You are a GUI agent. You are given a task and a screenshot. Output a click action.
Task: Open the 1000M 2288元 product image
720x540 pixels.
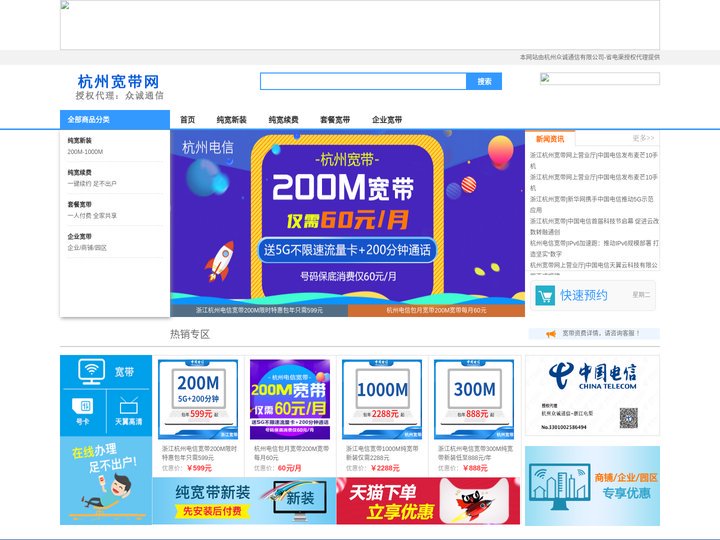pos(382,399)
